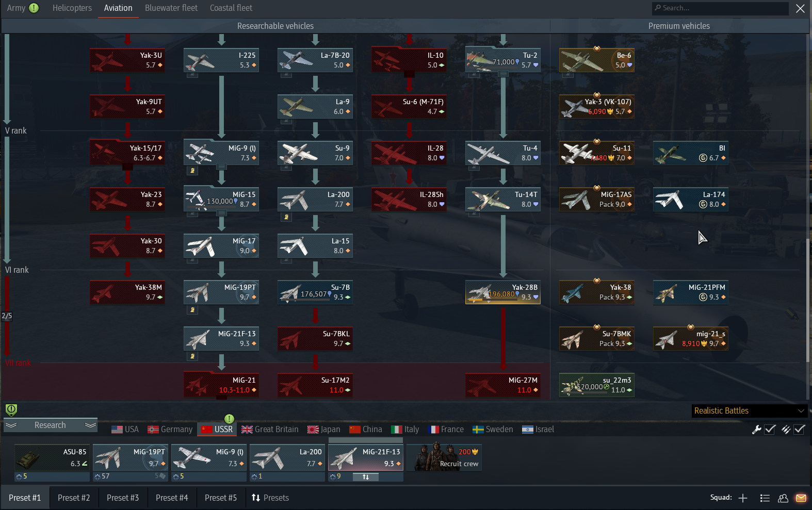The image size is (812, 510).
Task: Select La-200 crew slot thumbnail
Action: [x=287, y=457]
